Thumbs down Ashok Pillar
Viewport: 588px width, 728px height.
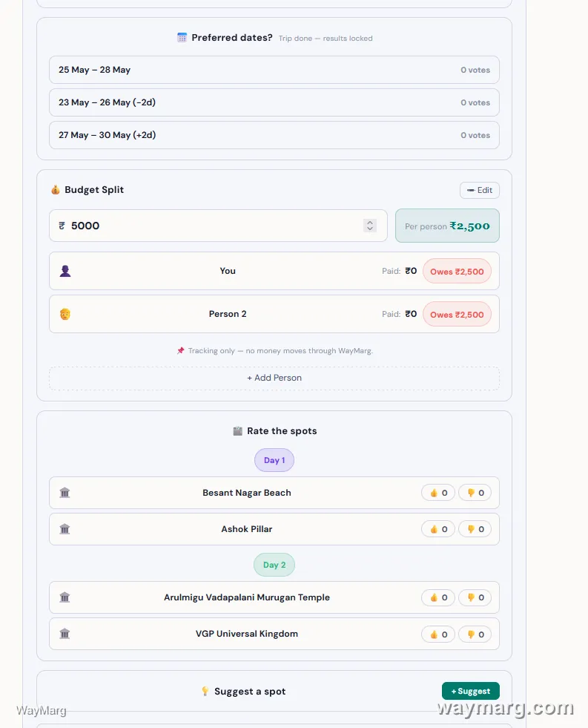pos(475,529)
